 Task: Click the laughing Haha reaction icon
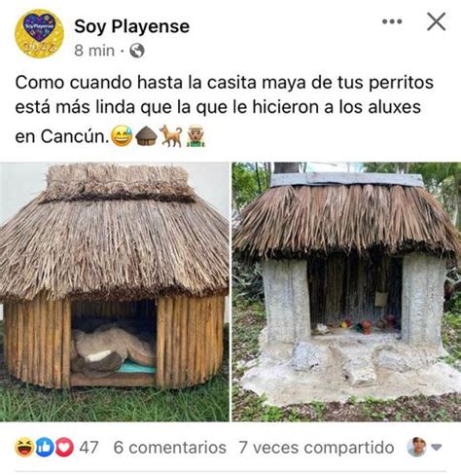(x=24, y=447)
